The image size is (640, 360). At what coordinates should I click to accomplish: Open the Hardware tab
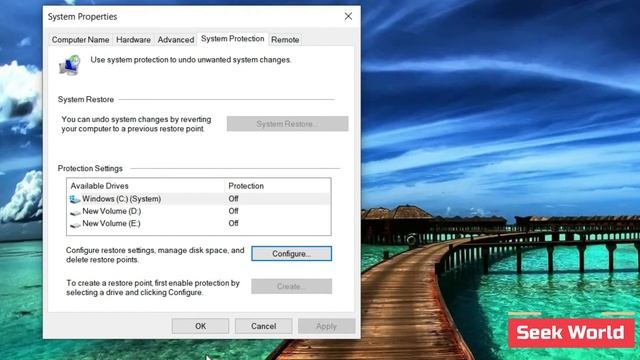[133, 40]
